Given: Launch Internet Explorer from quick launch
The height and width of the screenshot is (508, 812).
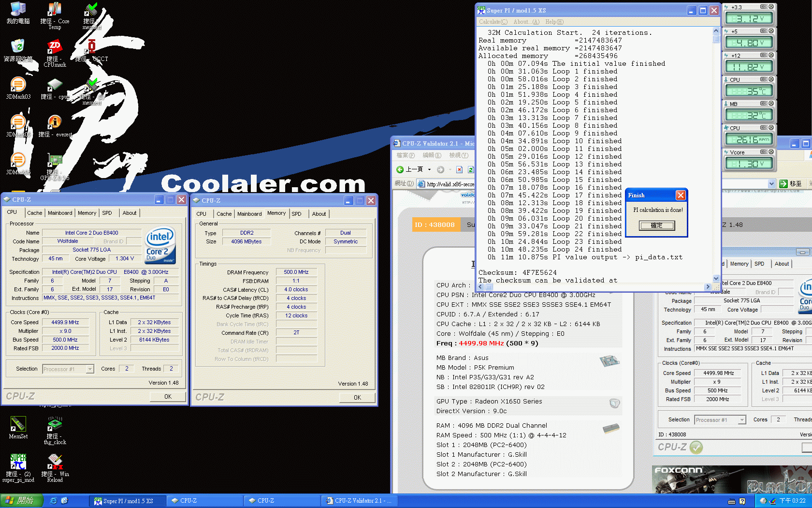Looking at the screenshot, I should pyautogui.click(x=53, y=501).
